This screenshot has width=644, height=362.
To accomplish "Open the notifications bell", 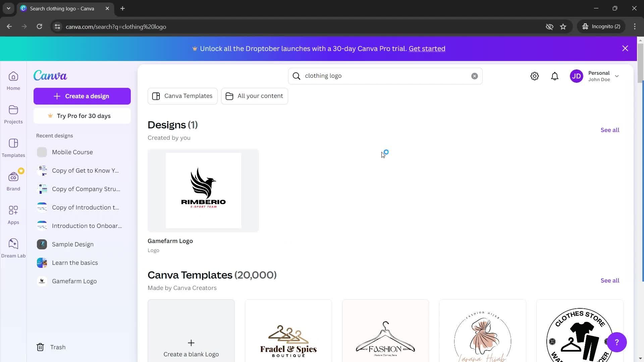I will click(x=555, y=76).
